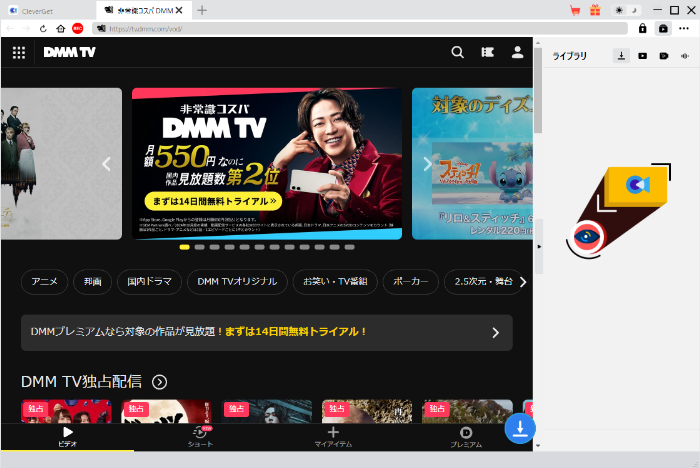This screenshot has height=468, width=700.
Task: Show recorded items library tab icon
Action: click(664, 56)
